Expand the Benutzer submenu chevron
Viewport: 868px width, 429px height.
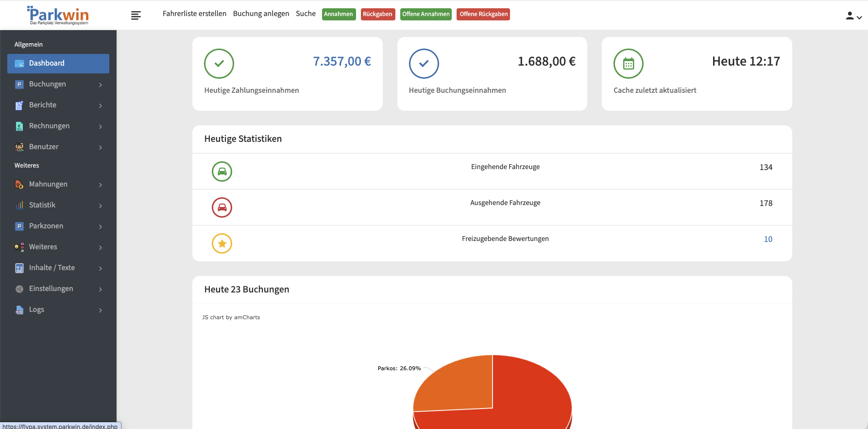tap(101, 148)
